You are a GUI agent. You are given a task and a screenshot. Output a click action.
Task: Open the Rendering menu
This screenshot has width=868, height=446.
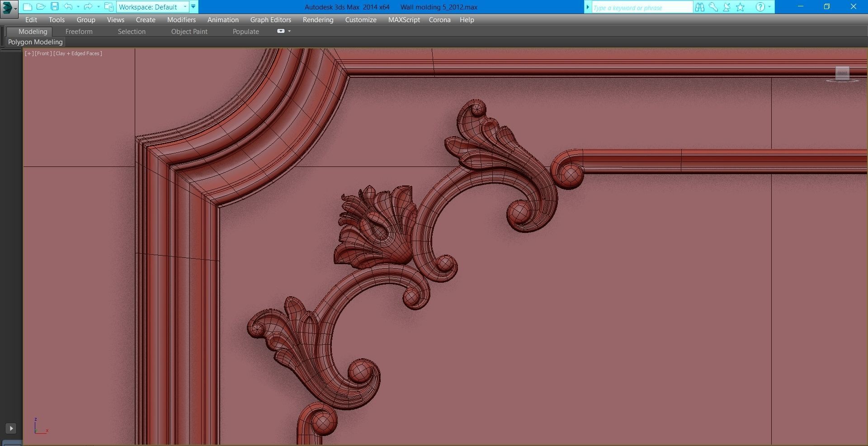[318, 20]
